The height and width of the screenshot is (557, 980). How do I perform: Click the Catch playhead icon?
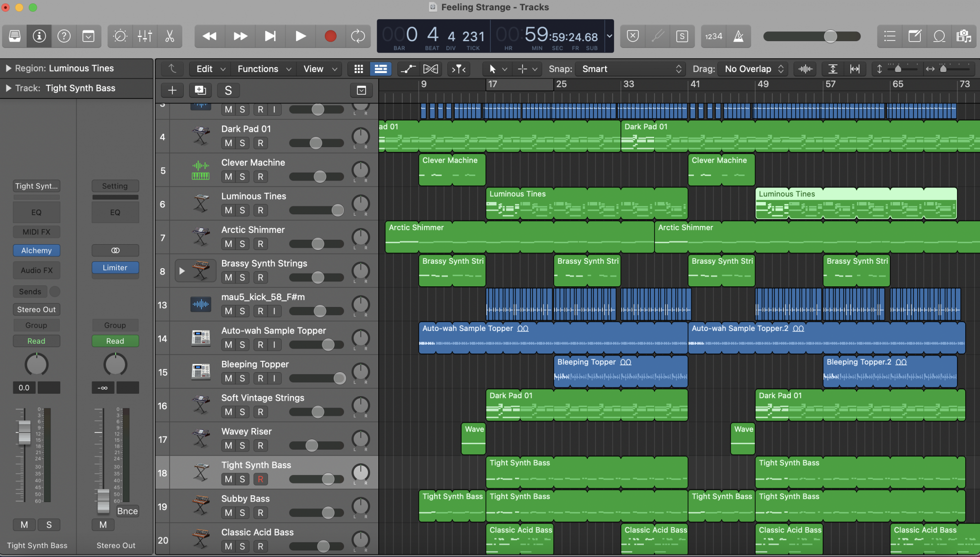[459, 69]
